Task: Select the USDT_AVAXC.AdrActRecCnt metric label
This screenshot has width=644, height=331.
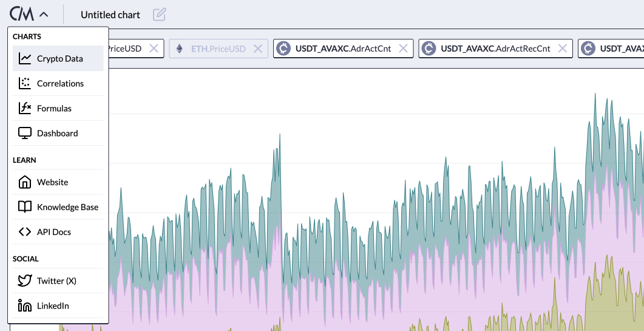Action: (x=496, y=49)
